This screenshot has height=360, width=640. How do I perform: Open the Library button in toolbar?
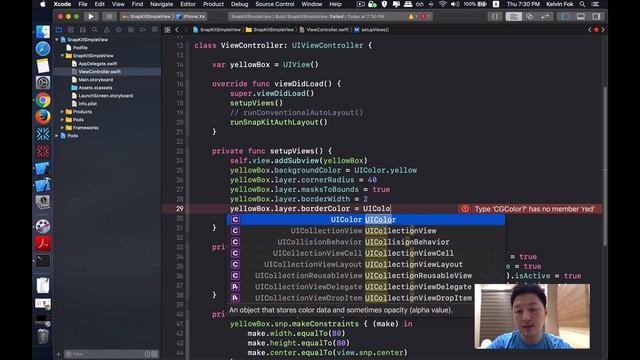(x=495, y=17)
